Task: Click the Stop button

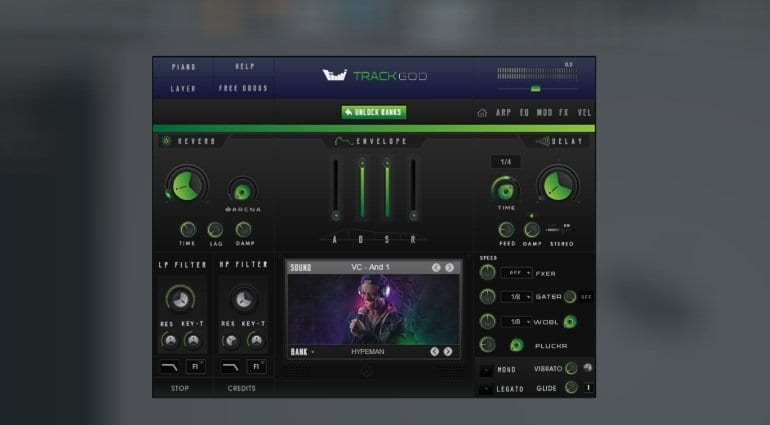Action: [x=180, y=388]
